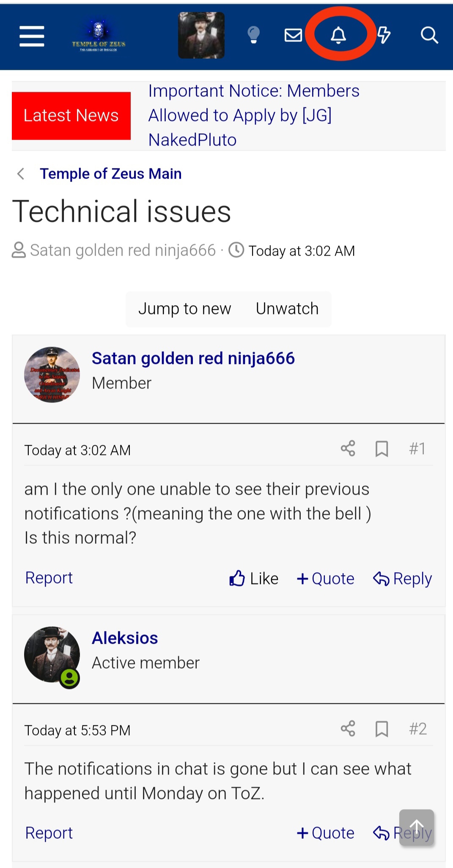Open user account avatar in header
This screenshot has height=868, width=453.
201,35
